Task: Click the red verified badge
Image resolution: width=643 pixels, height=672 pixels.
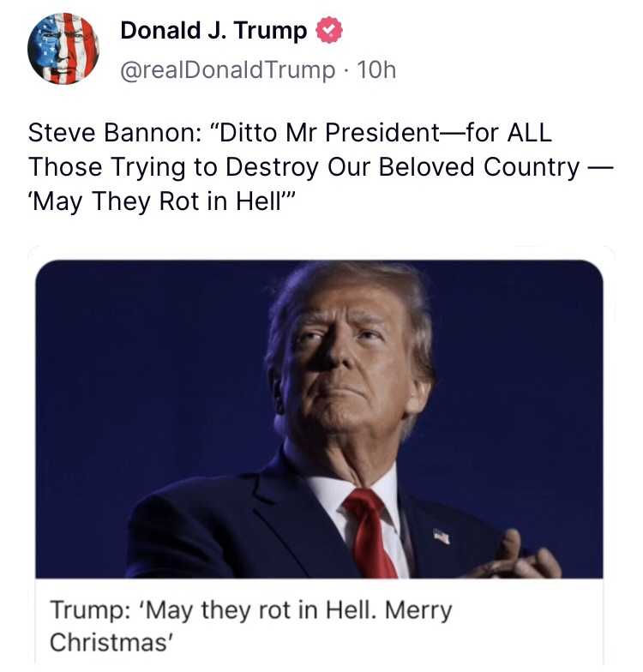Action: pyautogui.click(x=329, y=32)
